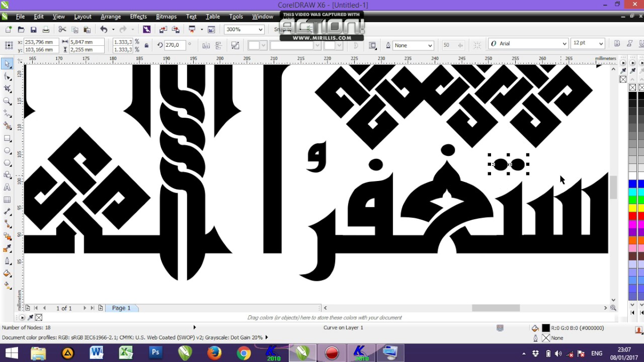The image size is (644, 362).
Task: Select the Shape edit tool
Action: [x=7, y=76]
